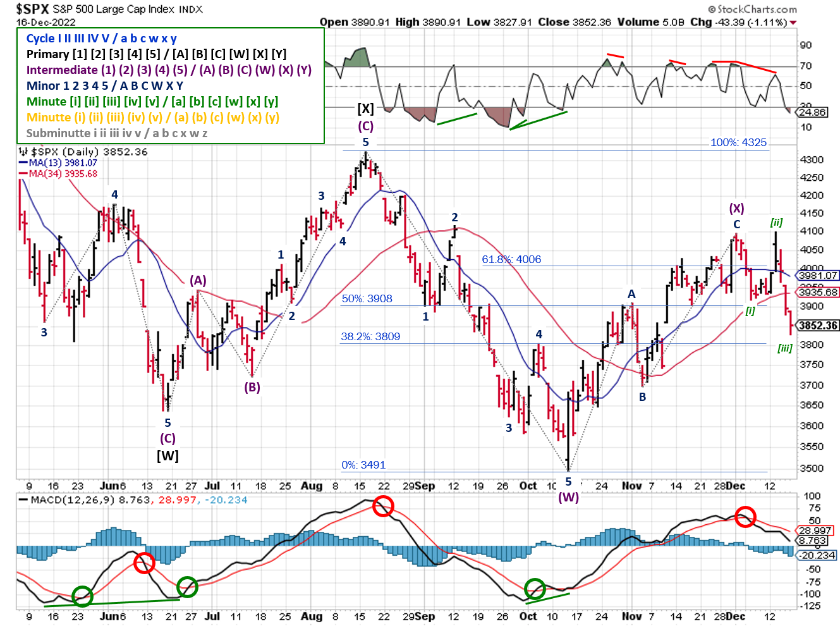The width and height of the screenshot is (840, 626).
Task: Click the 61.8%: 4006 Fibonacci label
Action: [x=511, y=259]
